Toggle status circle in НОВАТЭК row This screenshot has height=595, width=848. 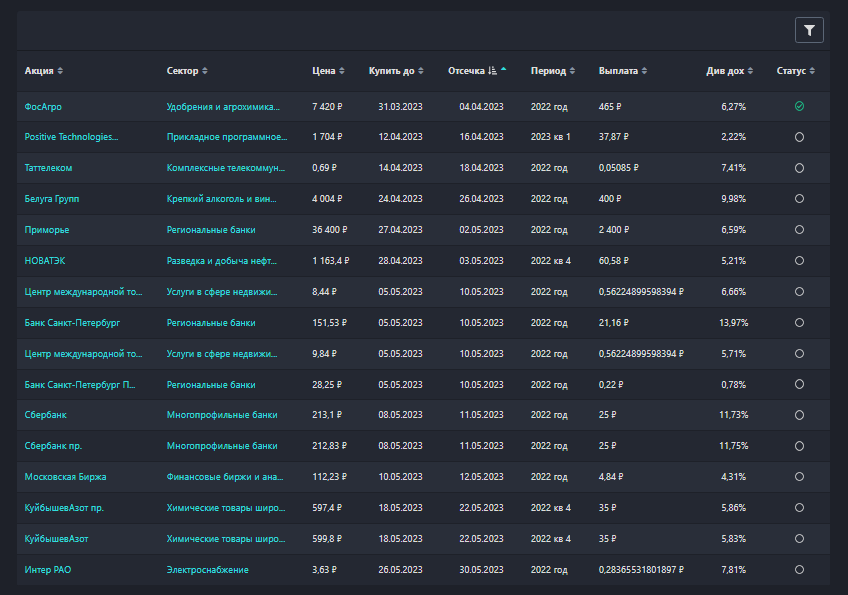pyautogui.click(x=799, y=261)
